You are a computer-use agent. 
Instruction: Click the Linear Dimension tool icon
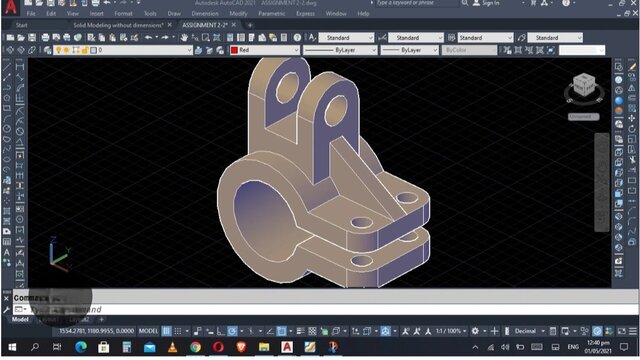[20, 67]
